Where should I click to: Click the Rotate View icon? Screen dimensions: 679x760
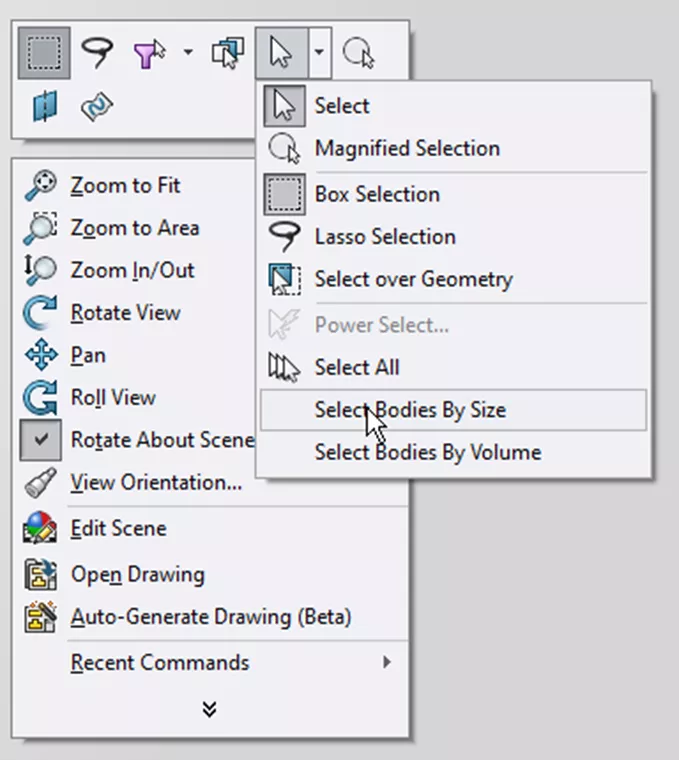pos(41,313)
